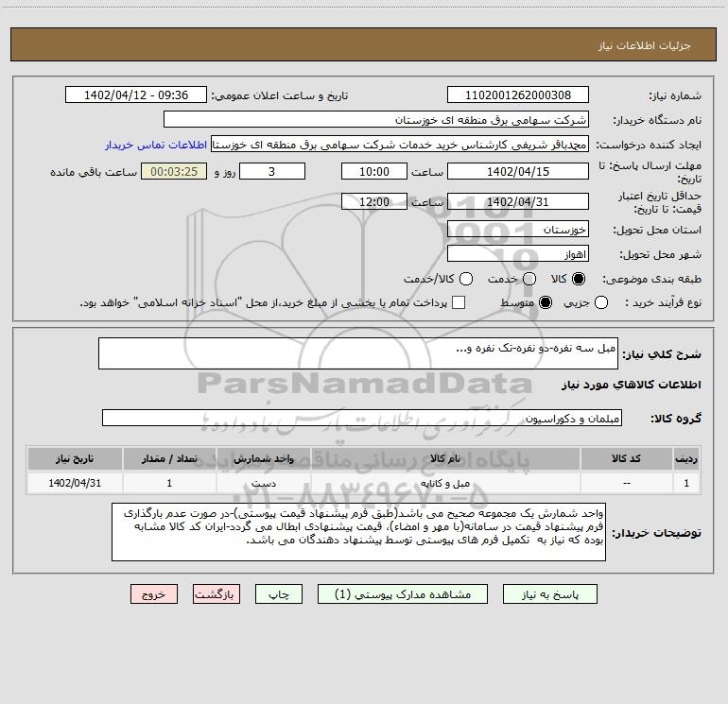Click the request creator name field
The height and width of the screenshot is (704, 728).
[x=400, y=145]
